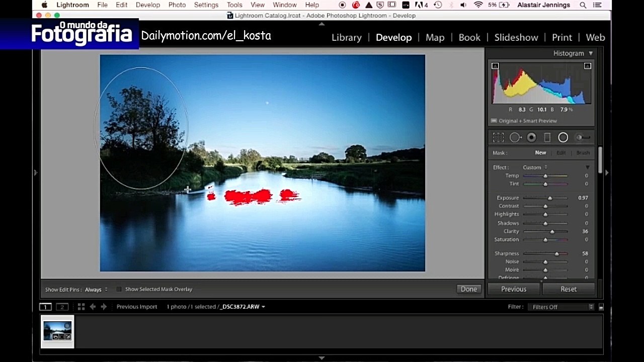The image size is (644, 362).
Task: Click the Exposure value 0.97 field
Action: 583,198
